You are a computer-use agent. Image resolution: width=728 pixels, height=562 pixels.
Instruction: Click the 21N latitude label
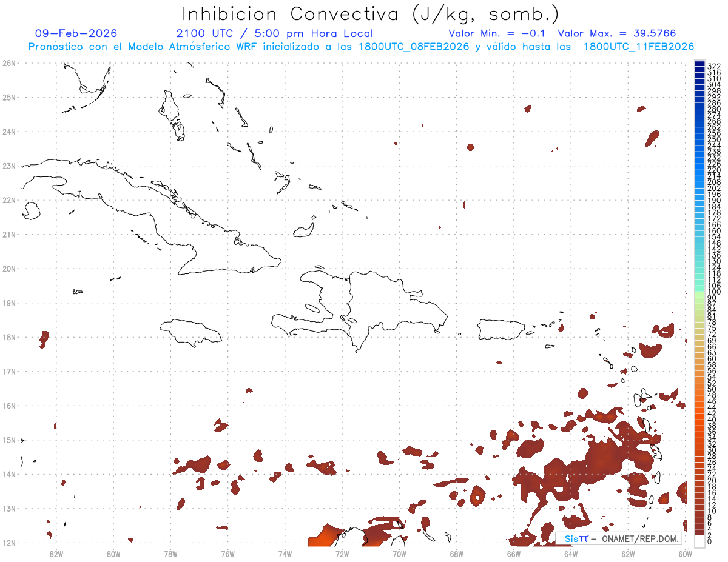(x=8, y=234)
